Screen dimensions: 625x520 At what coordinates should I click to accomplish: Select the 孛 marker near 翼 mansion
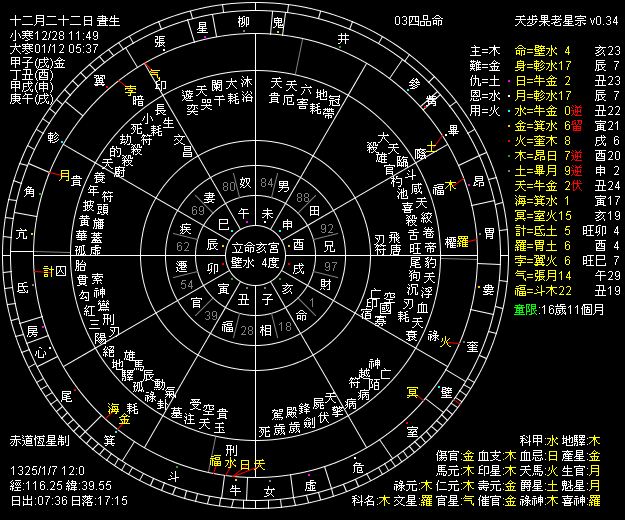[x=130, y=91]
